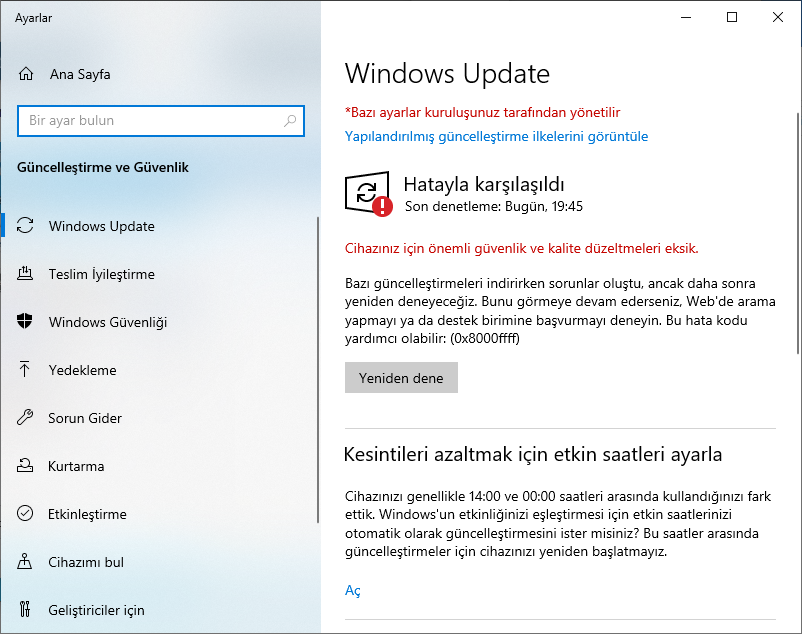
Task: Click the Yedekleme upload arrow icon
Action: click(25, 369)
